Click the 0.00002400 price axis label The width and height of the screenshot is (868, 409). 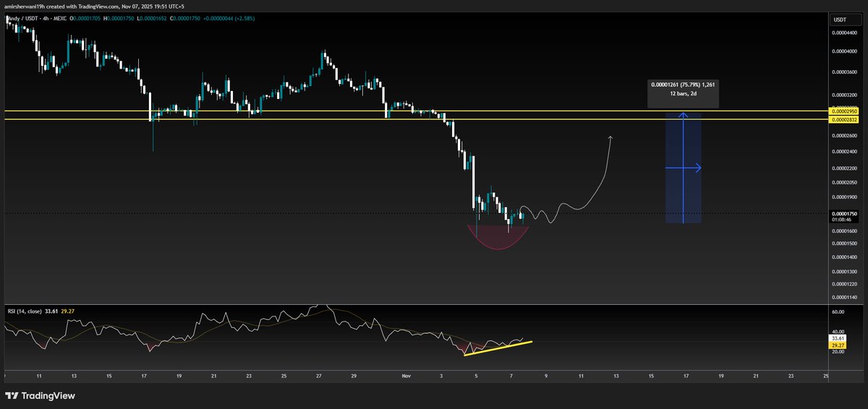pyautogui.click(x=844, y=152)
